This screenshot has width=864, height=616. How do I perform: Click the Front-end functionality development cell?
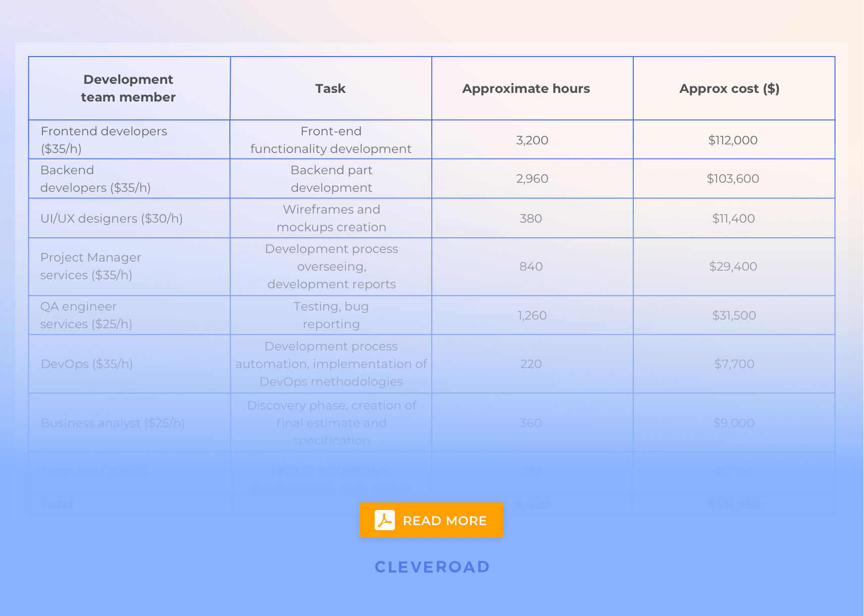(x=330, y=140)
